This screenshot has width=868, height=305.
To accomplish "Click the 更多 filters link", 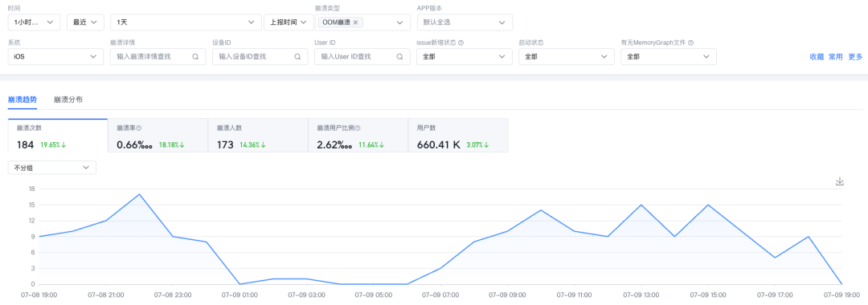I will tap(855, 56).
